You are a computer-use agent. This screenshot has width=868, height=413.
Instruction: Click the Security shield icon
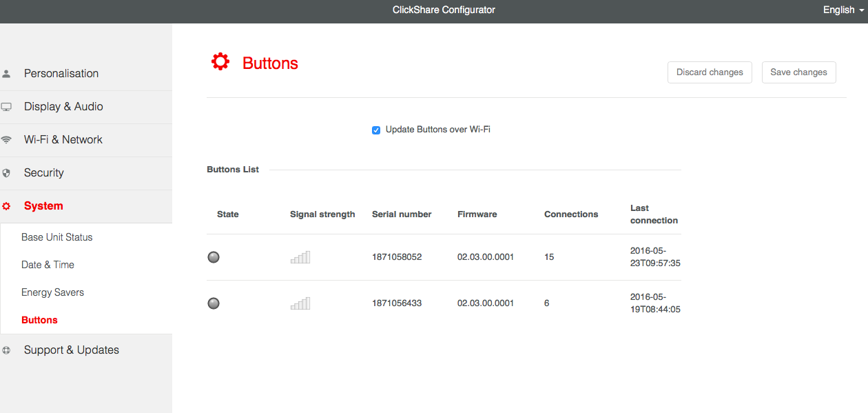point(6,173)
